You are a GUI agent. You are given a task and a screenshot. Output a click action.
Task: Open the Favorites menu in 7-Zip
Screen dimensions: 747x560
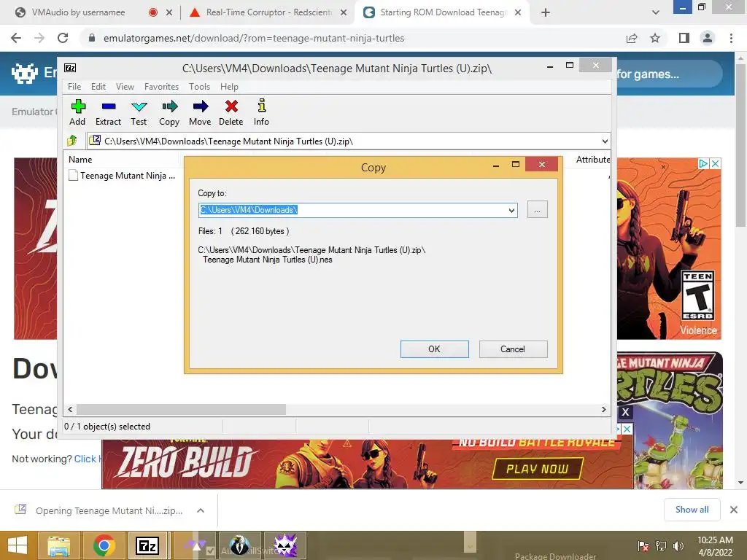(x=161, y=87)
